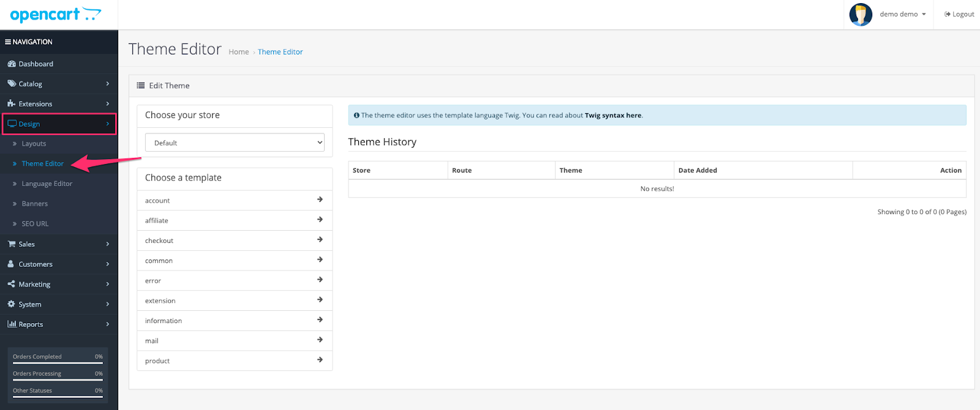Click the arrow icon next to affiliate
Image resolution: width=980 pixels, height=410 pixels.
(320, 220)
